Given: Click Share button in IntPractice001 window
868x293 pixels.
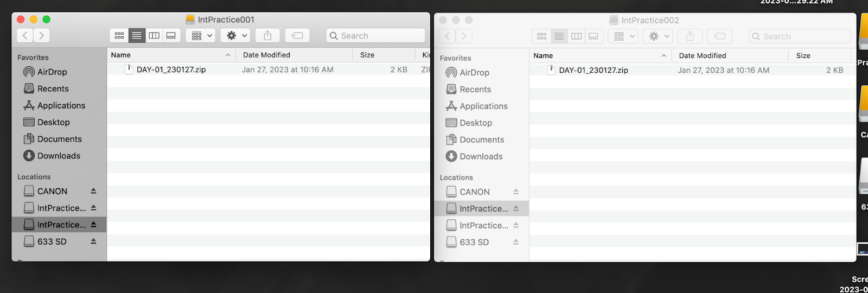Looking at the screenshot, I should pos(267,36).
